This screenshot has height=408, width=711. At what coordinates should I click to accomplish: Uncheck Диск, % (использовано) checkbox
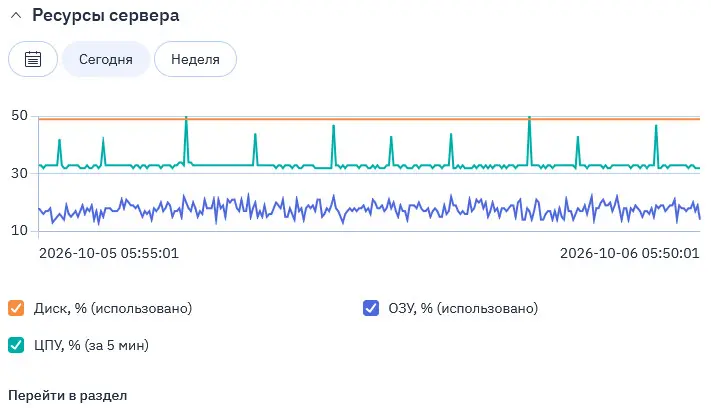click(16, 308)
